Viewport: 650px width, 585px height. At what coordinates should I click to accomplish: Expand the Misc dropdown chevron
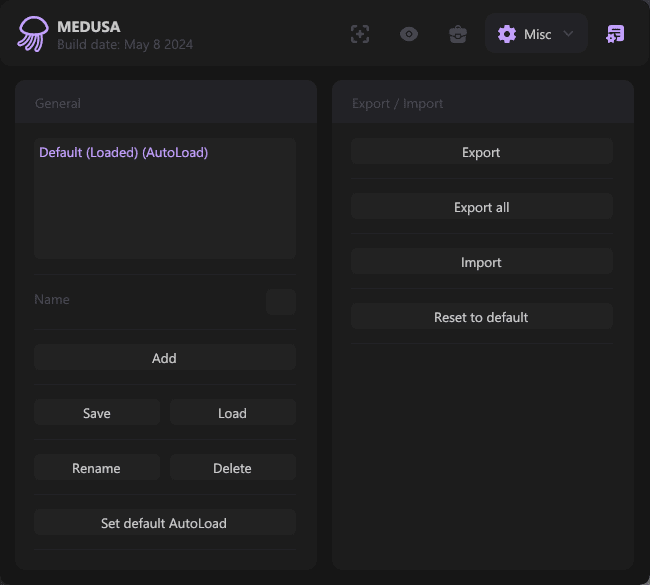click(568, 34)
